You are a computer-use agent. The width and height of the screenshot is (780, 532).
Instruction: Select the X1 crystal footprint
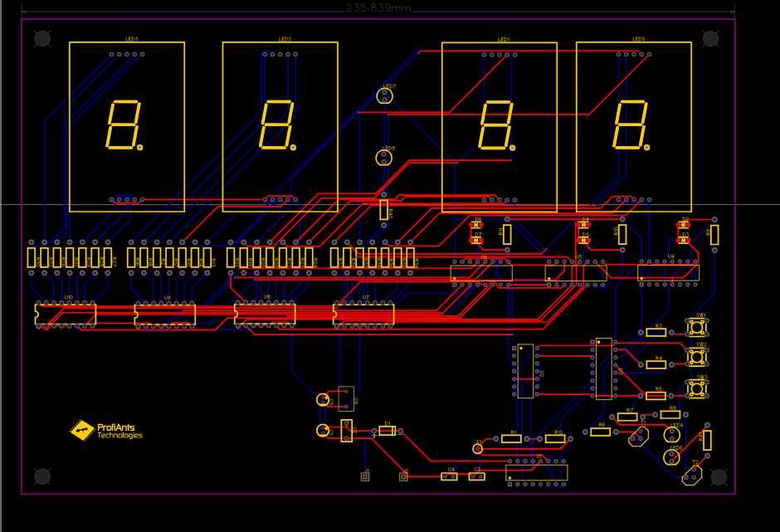(478, 449)
